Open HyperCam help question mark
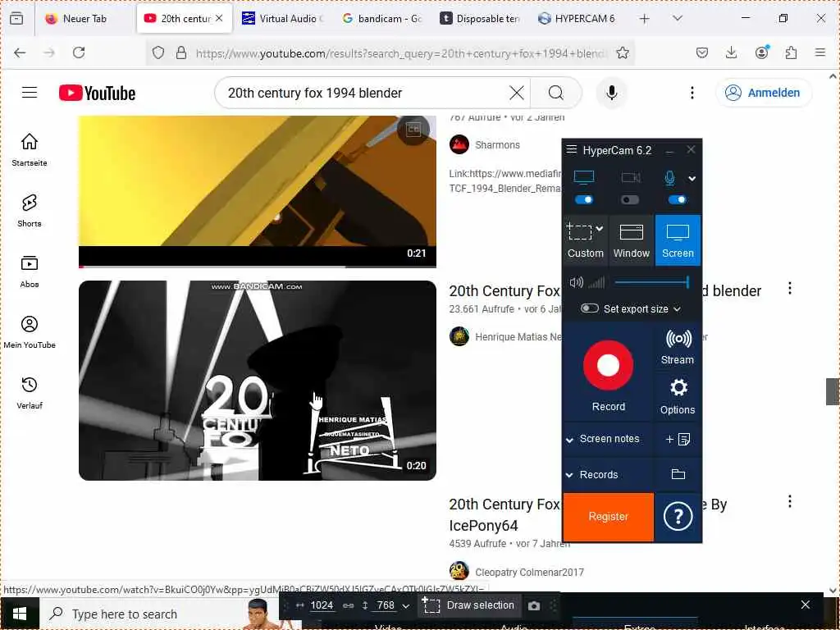 pos(678,517)
